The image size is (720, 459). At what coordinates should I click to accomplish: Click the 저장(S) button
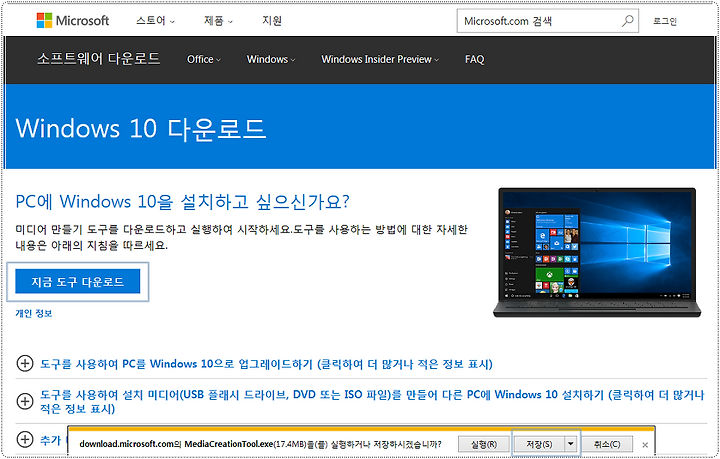(539, 444)
